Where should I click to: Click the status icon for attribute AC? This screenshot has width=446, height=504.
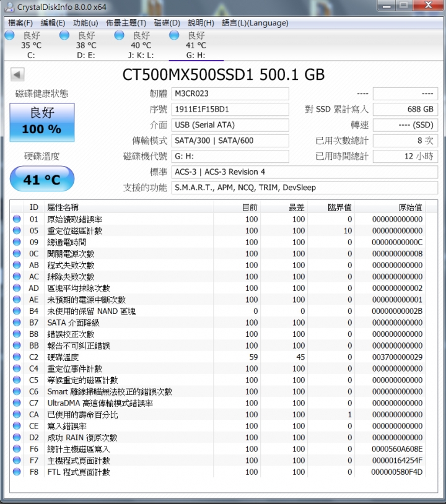click(x=17, y=277)
